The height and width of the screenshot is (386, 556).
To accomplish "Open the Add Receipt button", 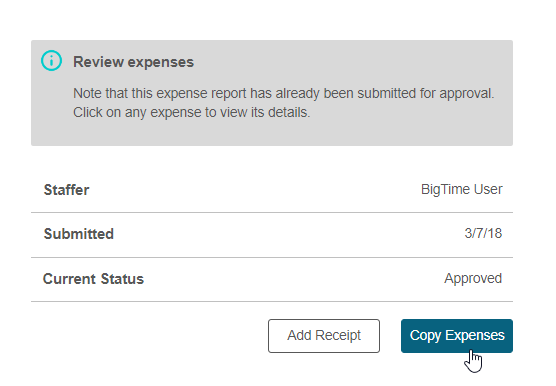I will click(324, 336).
